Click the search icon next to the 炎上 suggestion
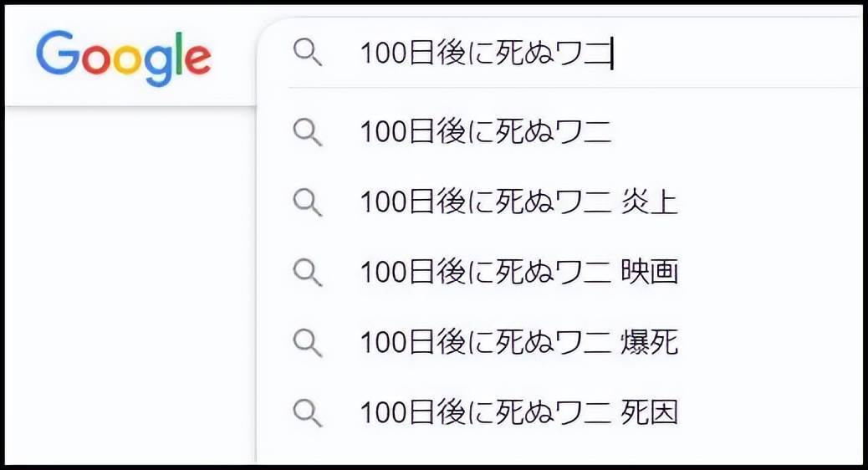 pos(307,202)
